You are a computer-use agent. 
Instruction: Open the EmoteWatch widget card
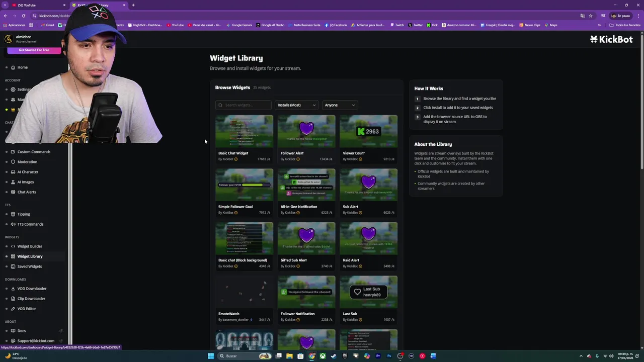(244, 299)
